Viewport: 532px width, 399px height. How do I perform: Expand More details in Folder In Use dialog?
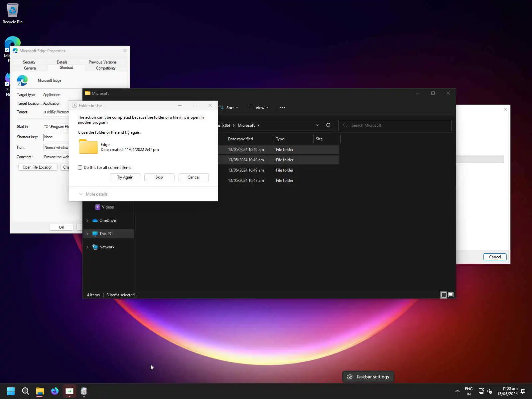(x=93, y=194)
